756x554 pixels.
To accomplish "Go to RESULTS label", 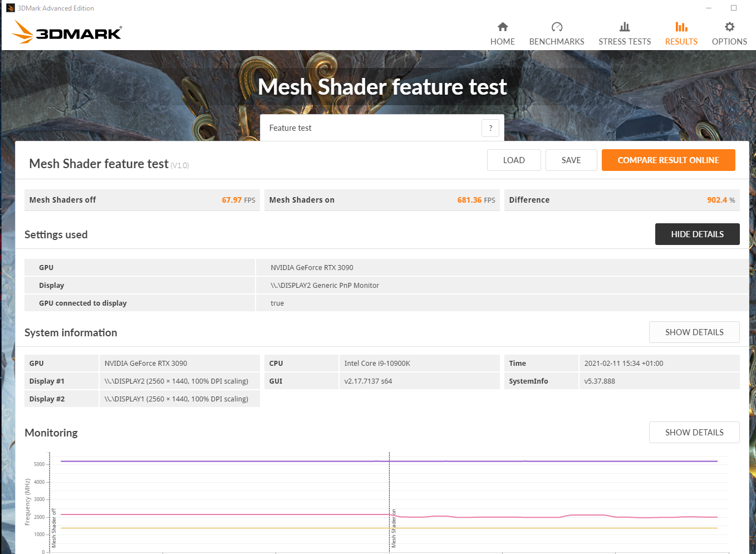I will 681,42.
